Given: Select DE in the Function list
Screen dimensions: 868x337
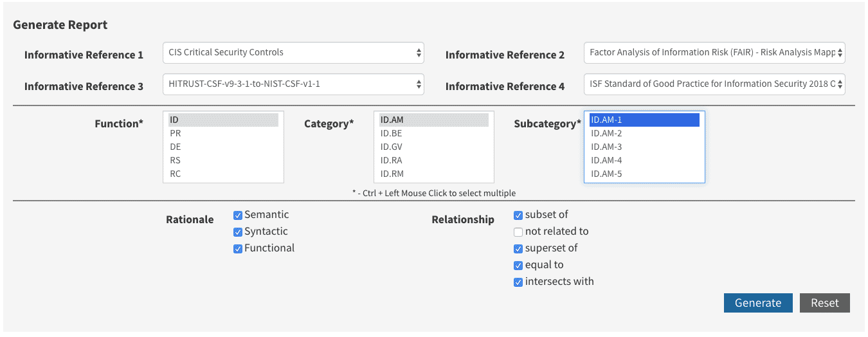Looking at the screenshot, I should (223, 147).
